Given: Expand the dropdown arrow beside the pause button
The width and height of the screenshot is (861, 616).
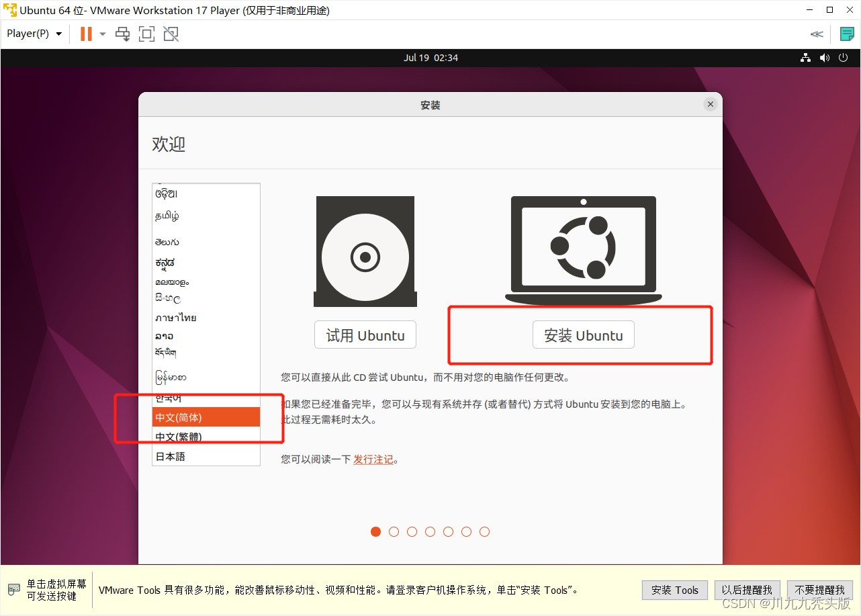Looking at the screenshot, I should [x=102, y=34].
